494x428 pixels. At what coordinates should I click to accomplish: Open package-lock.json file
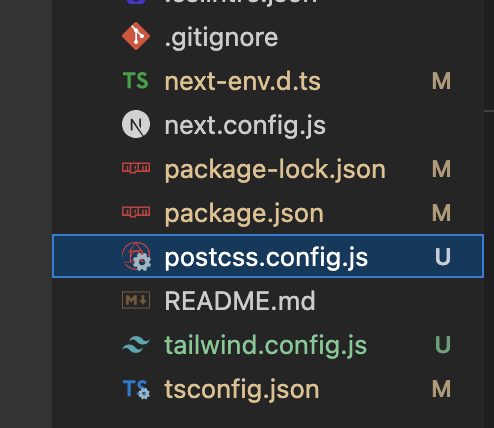275,170
